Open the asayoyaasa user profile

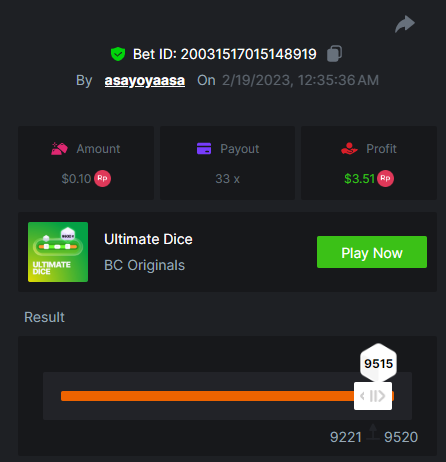145,80
